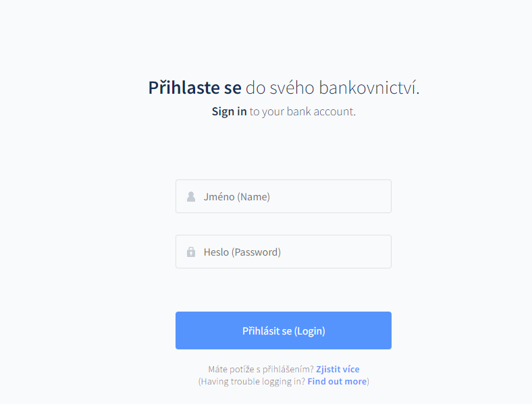Click the "Jméno (Name)" placeholder text
This screenshot has height=404, width=532.
236,197
